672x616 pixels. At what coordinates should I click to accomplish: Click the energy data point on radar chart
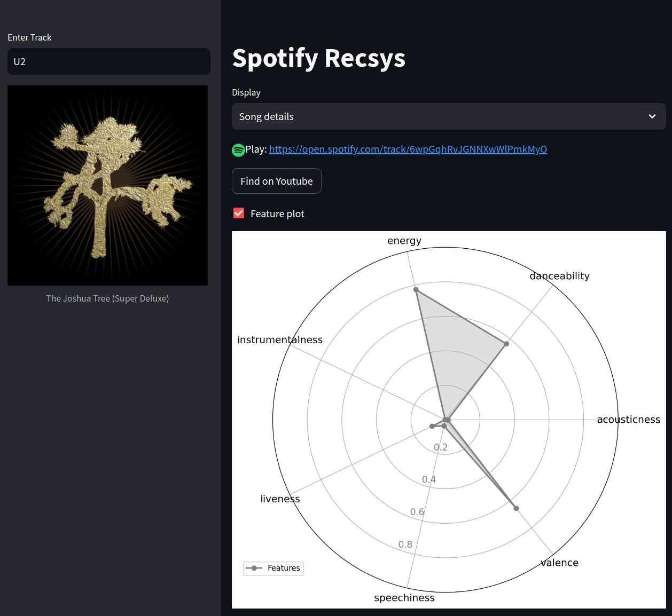click(416, 290)
